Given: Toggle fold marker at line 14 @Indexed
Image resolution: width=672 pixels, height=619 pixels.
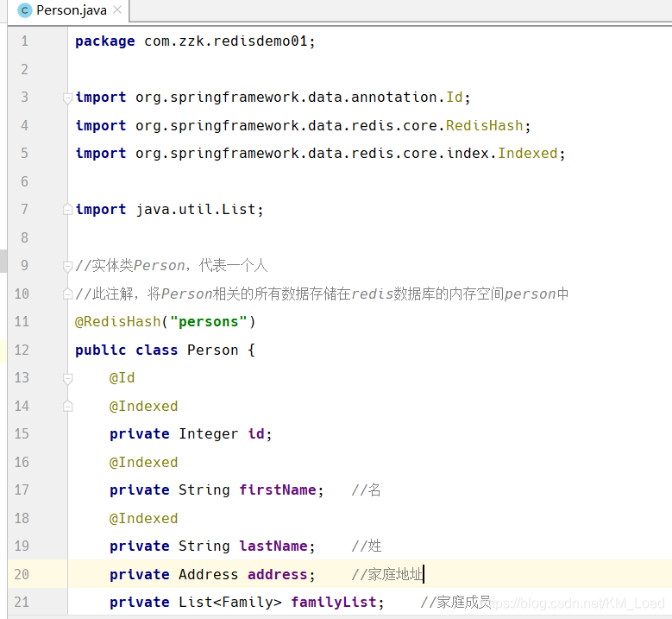Looking at the screenshot, I should click(67, 406).
